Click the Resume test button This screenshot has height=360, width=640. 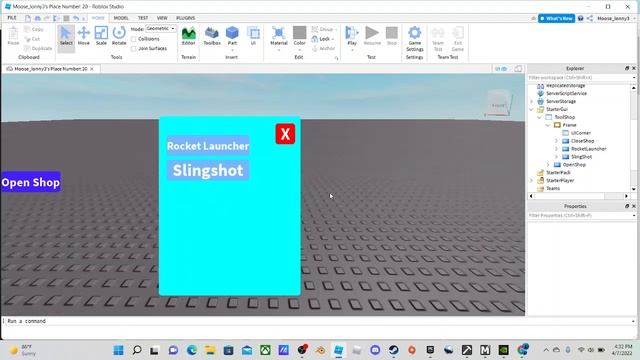click(372, 36)
